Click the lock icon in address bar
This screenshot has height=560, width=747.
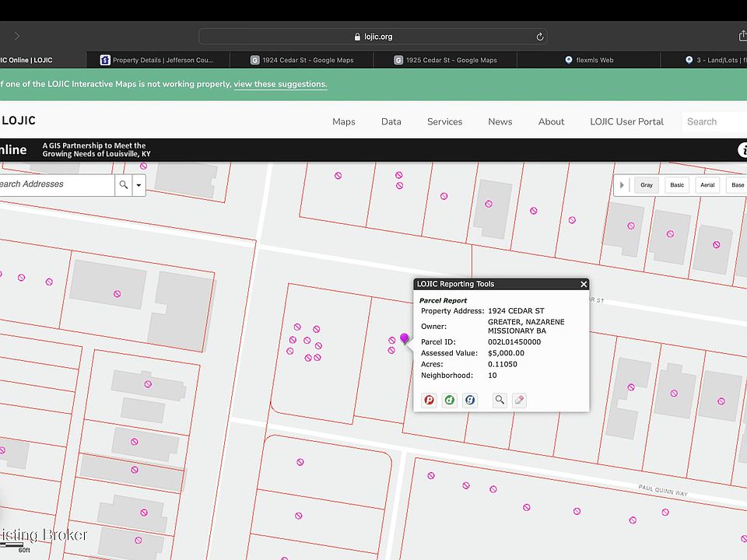[x=357, y=37]
